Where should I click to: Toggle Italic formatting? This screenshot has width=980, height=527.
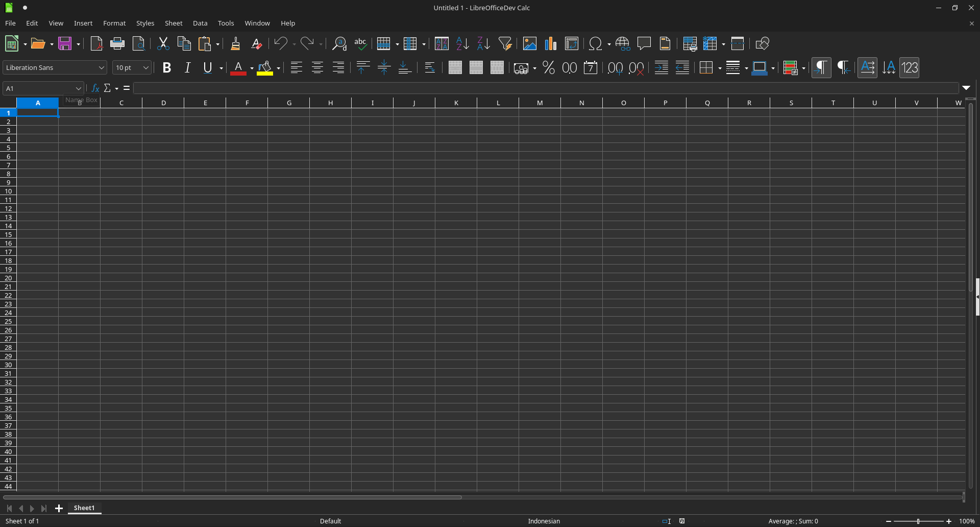pos(187,67)
